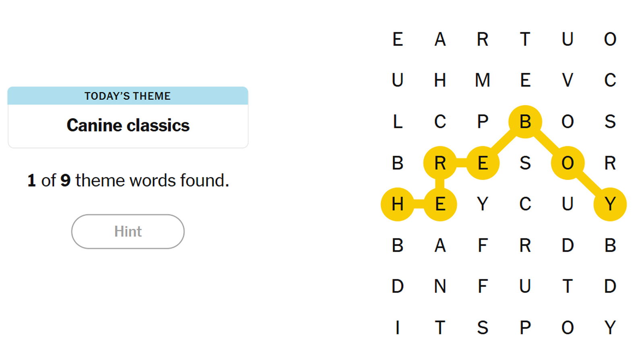Select the letter P in the bottom row

pyautogui.click(x=525, y=327)
